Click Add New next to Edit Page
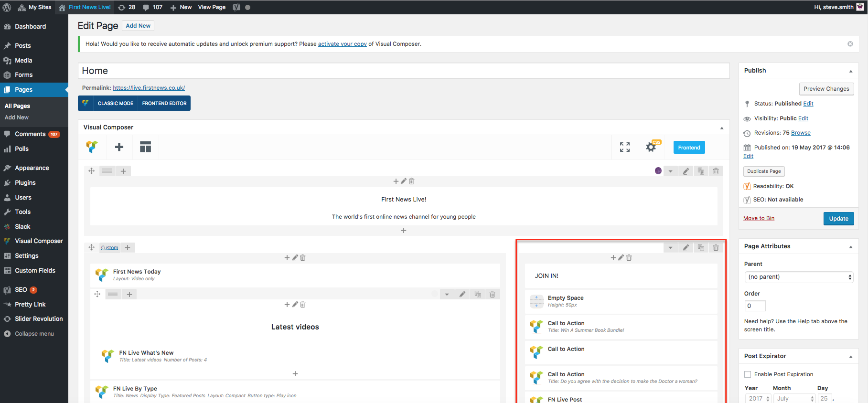 [138, 26]
